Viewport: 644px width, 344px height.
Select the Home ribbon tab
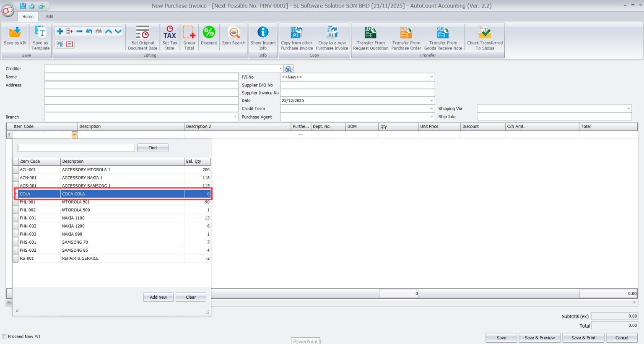pos(28,16)
